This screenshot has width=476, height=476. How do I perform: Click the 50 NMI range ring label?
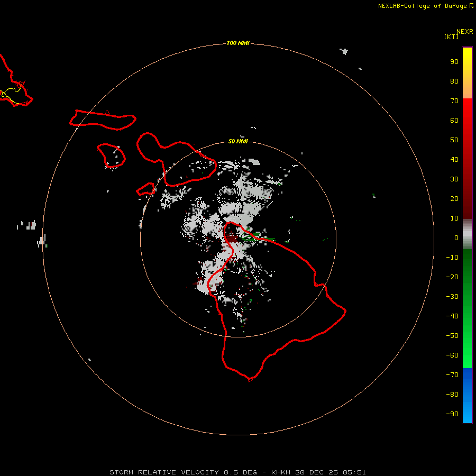(238, 141)
